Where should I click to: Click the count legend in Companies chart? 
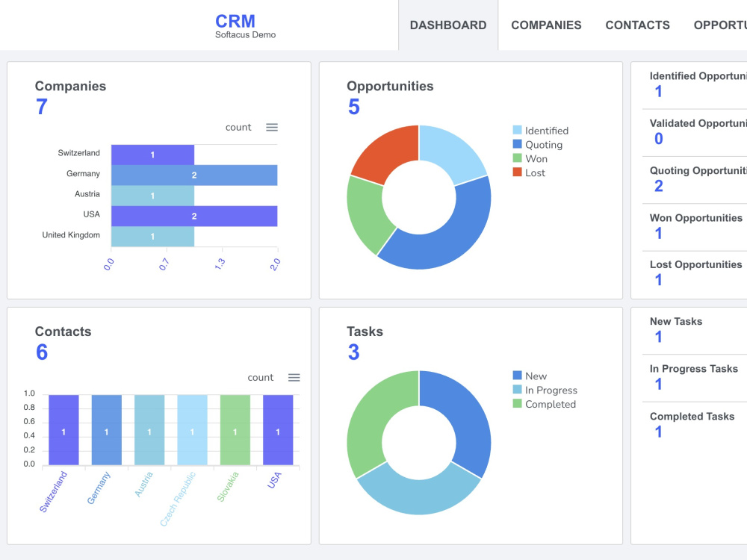coord(238,127)
